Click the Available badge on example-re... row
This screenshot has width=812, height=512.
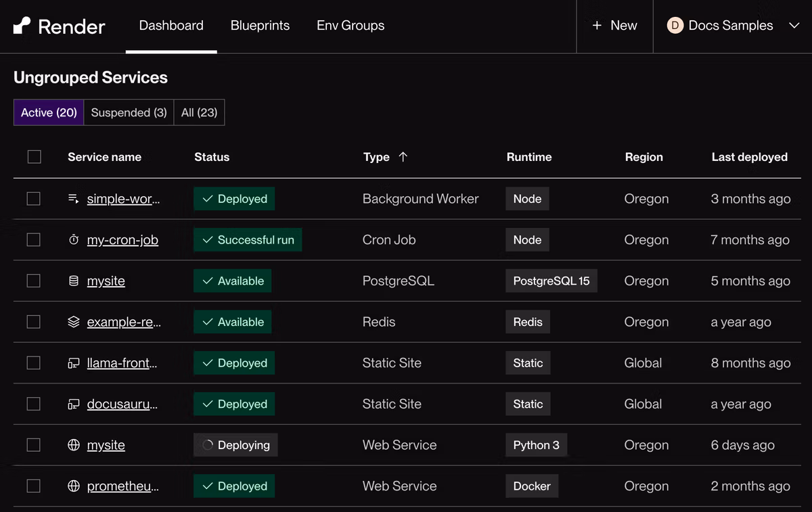tap(233, 322)
